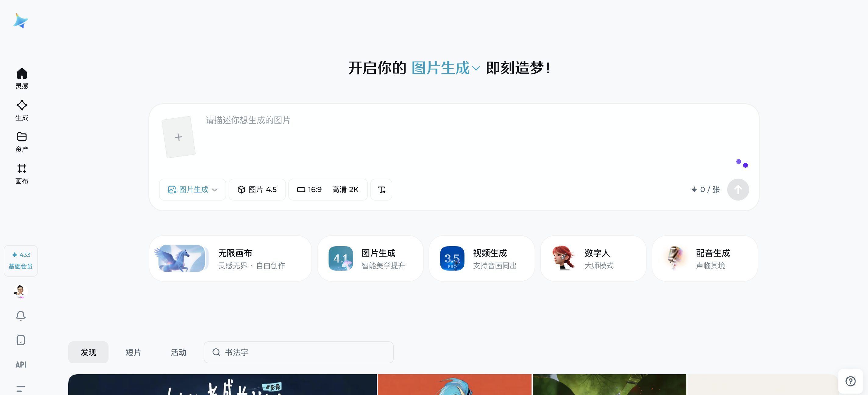This screenshot has height=395, width=868.
Task: Open the 图片生成 mode dropdown in toolbar
Action: (x=192, y=189)
